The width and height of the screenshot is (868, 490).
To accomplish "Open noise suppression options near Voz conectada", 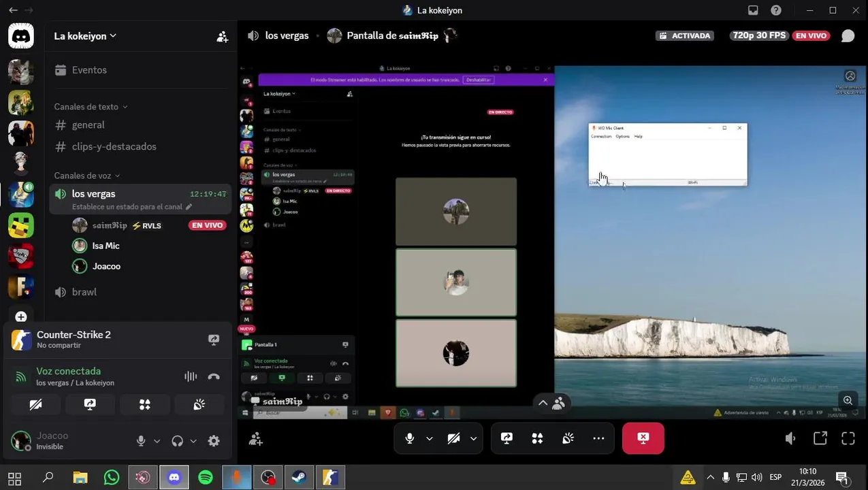I will 191,376.
